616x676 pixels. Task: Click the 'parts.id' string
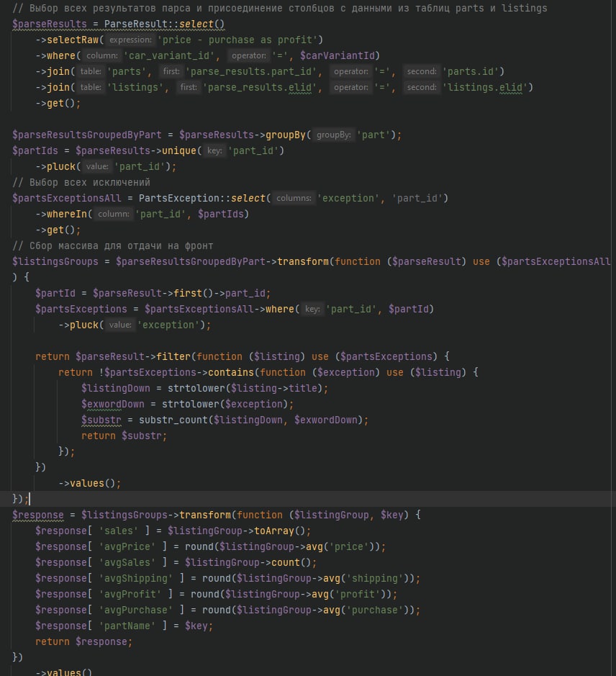(471, 71)
